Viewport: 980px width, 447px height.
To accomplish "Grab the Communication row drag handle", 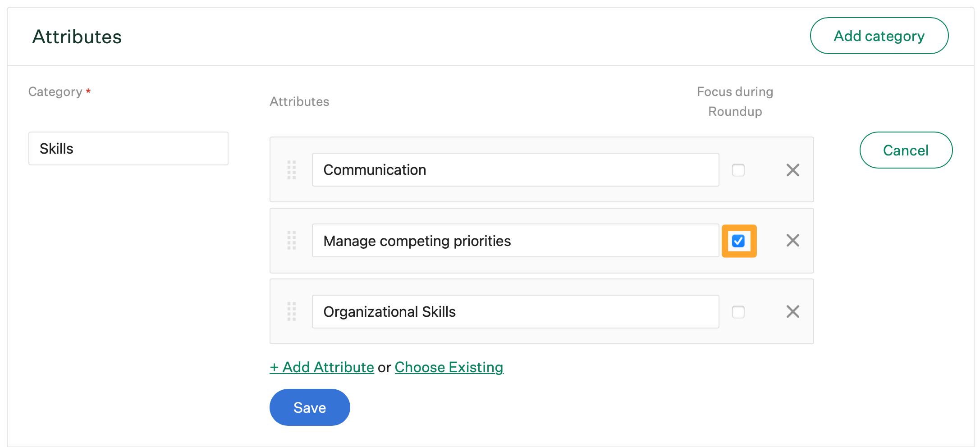I will [x=292, y=170].
